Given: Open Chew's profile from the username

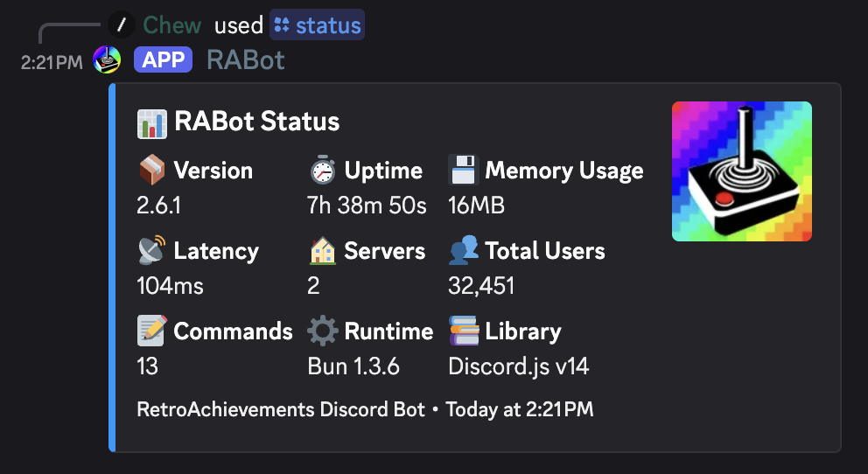Looking at the screenshot, I should (172, 24).
